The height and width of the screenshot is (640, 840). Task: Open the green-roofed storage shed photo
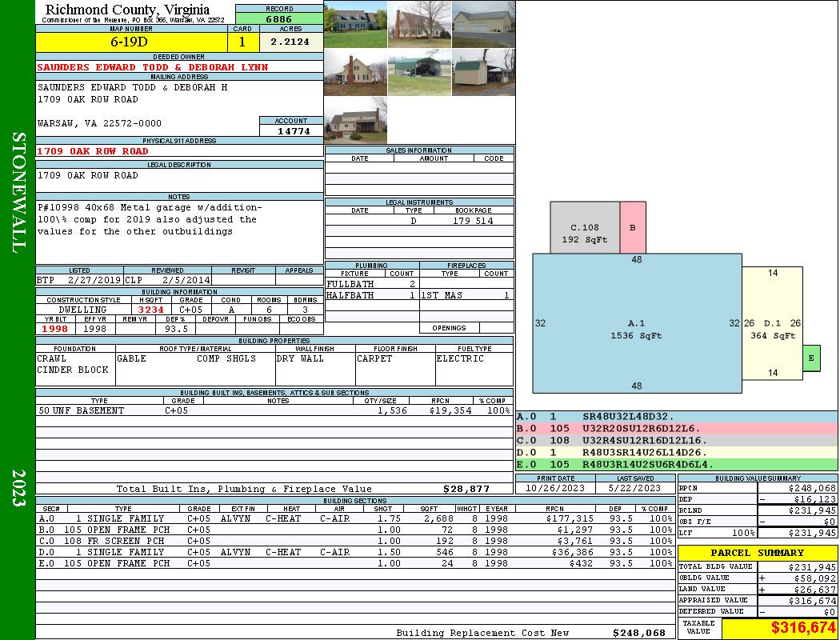coord(483,72)
